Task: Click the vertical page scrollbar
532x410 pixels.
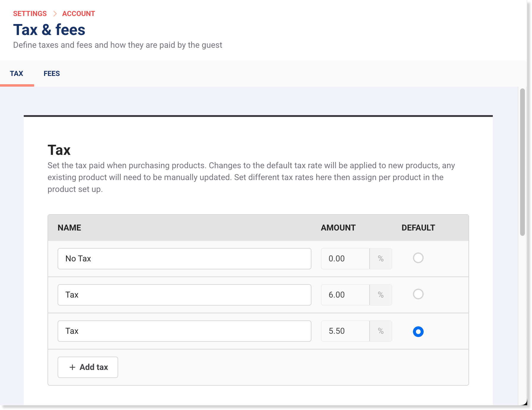Action: pyautogui.click(x=522, y=162)
